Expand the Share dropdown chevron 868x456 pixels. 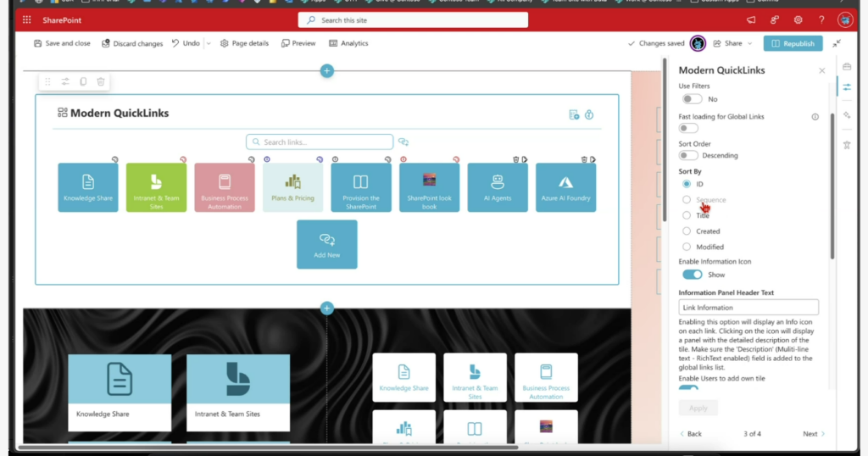[x=749, y=43]
